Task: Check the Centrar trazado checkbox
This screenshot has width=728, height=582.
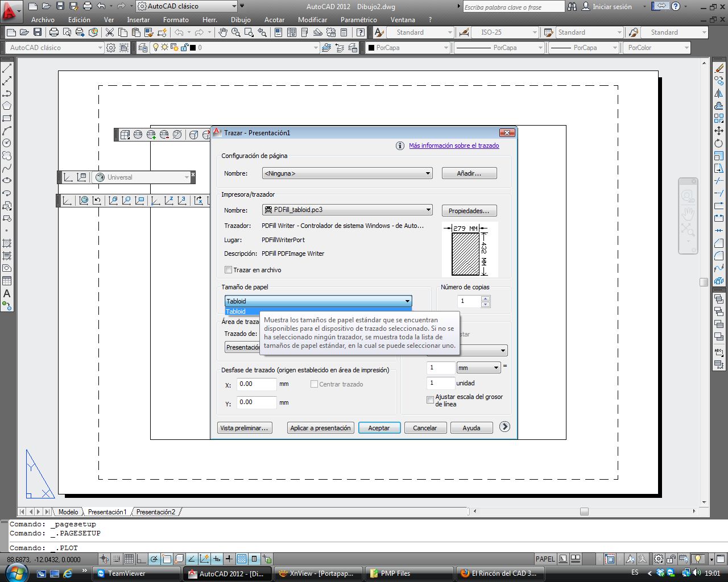Action: (x=314, y=384)
